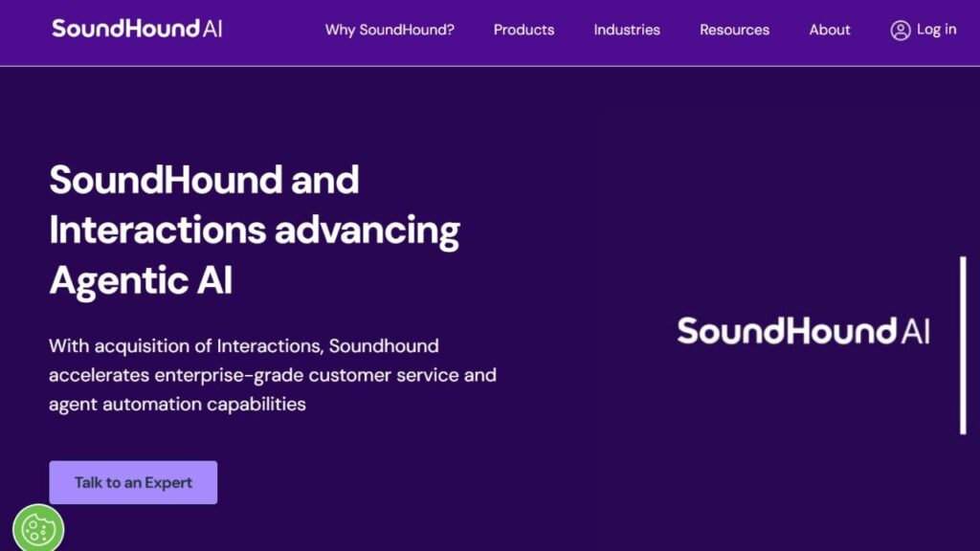Click 'accelerates enterprise-grade customer service' text line

click(x=272, y=375)
